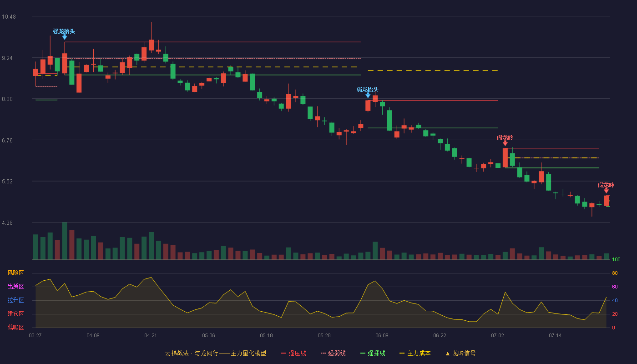Click the 风险区 zone label

point(15,273)
